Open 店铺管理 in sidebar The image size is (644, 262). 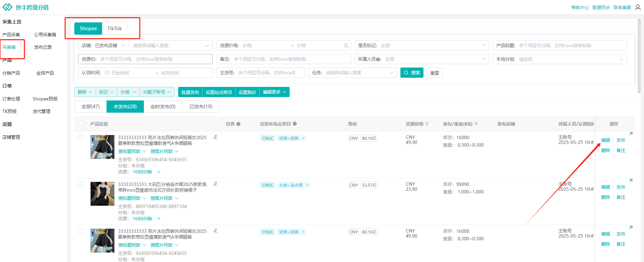click(x=11, y=137)
